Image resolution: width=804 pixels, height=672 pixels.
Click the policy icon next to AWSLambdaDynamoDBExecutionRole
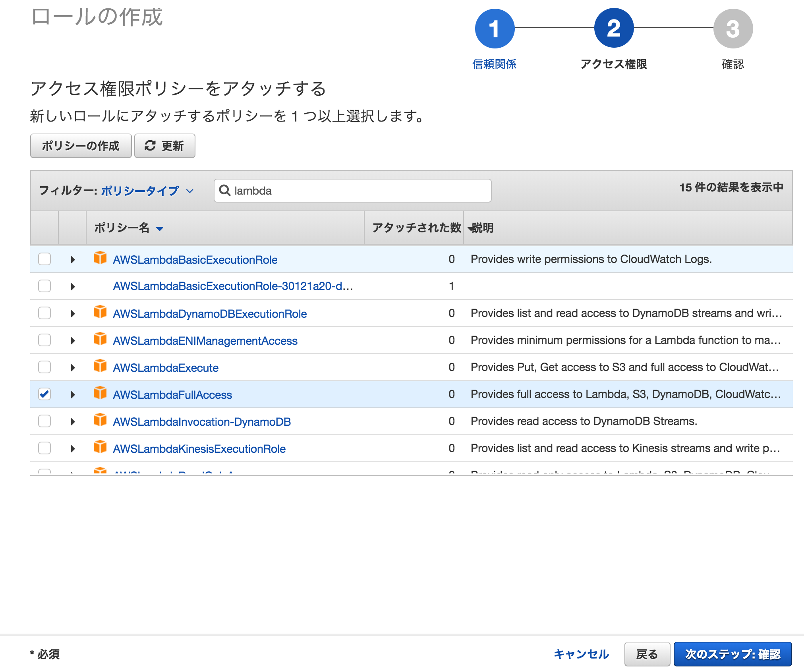100,312
